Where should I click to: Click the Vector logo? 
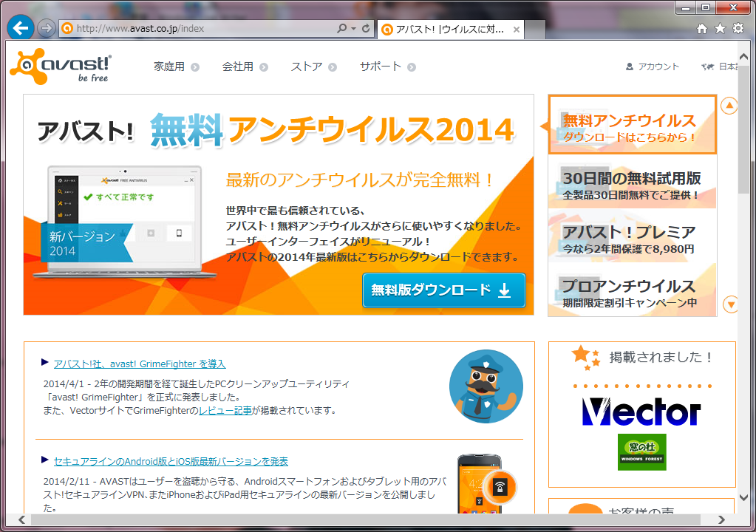click(x=641, y=412)
